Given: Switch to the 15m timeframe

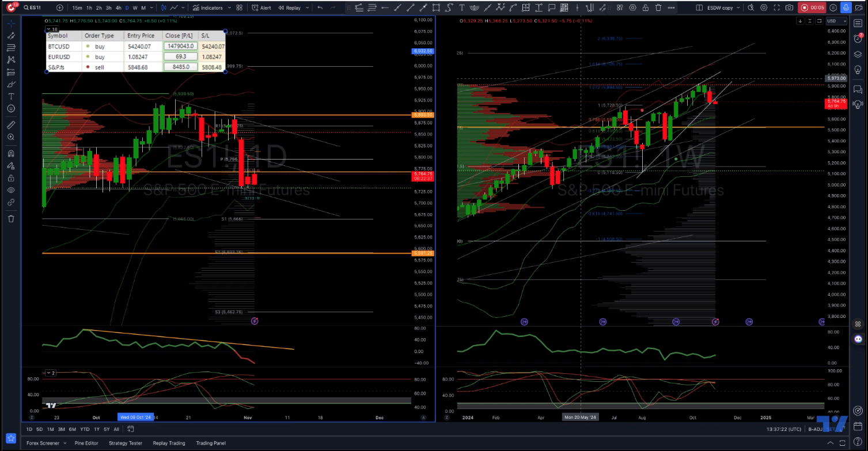Looking at the screenshot, I should tap(77, 7).
